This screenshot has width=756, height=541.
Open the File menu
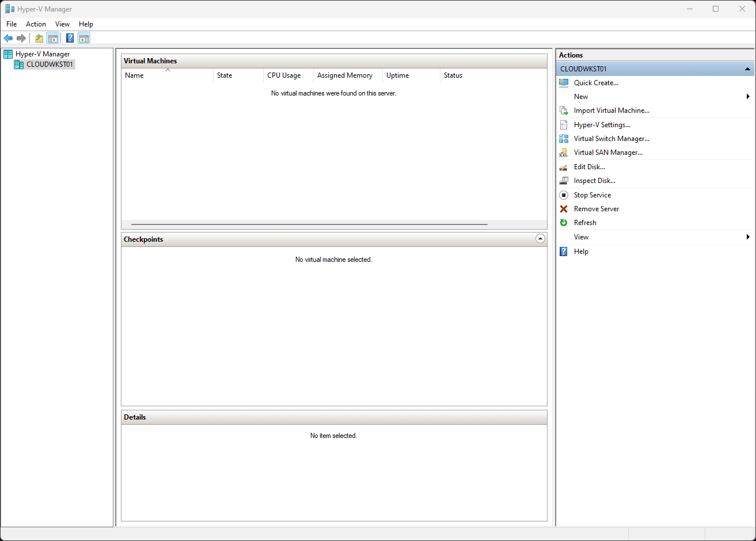(12, 24)
